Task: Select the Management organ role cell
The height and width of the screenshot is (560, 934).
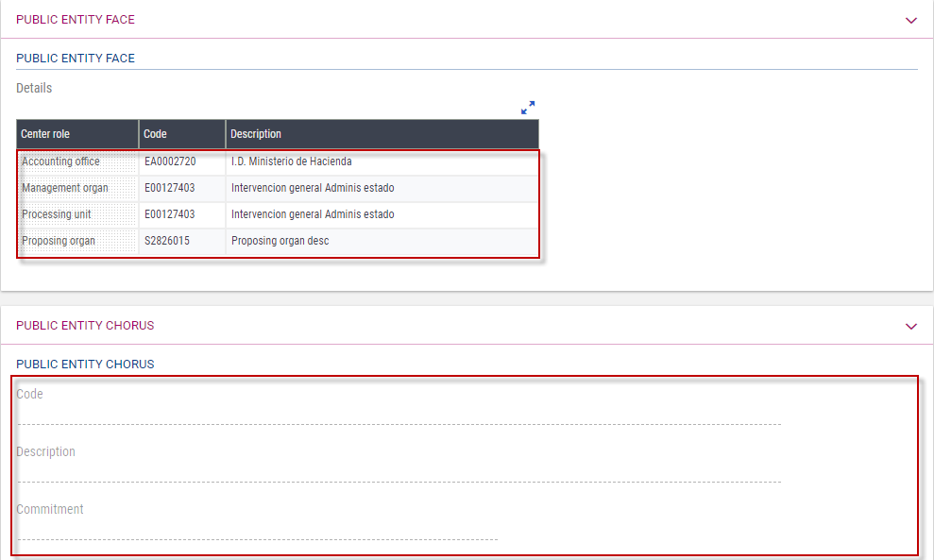Action: coord(65,188)
